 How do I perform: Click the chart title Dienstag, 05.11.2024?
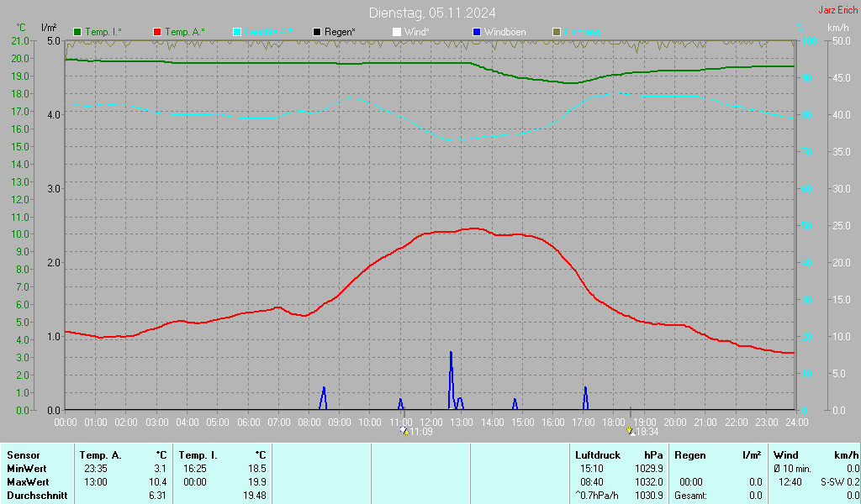coord(432,13)
